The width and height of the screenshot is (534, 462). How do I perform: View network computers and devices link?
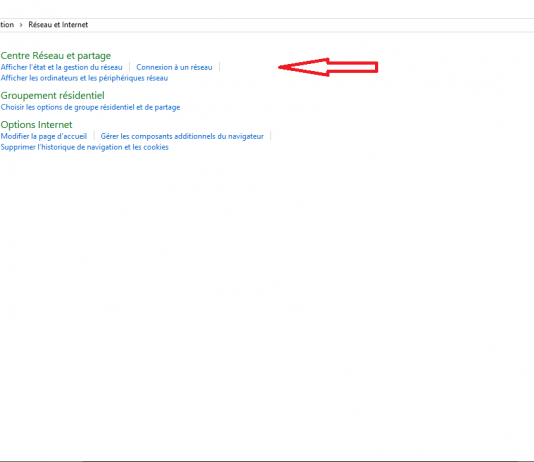pyautogui.click(x=84, y=78)
